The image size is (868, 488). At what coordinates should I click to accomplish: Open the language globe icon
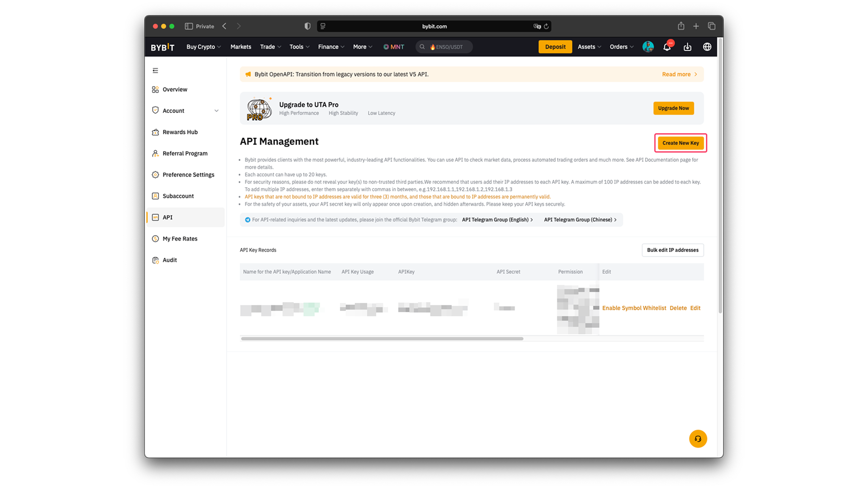pos(707,47)
